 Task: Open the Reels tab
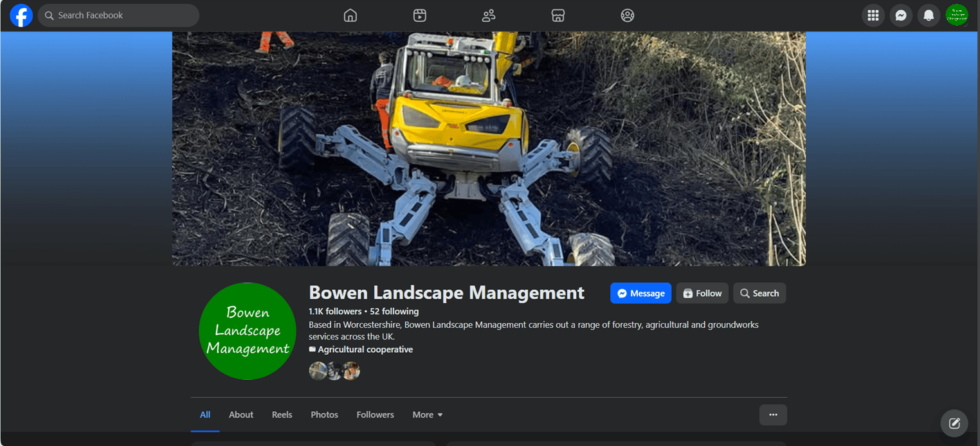point(282,415)
